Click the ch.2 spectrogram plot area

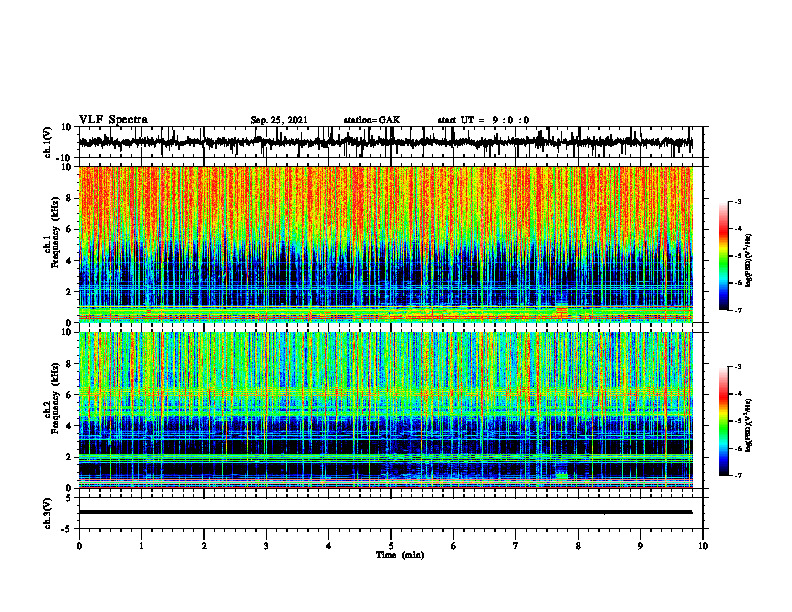[x=386, y=410]
